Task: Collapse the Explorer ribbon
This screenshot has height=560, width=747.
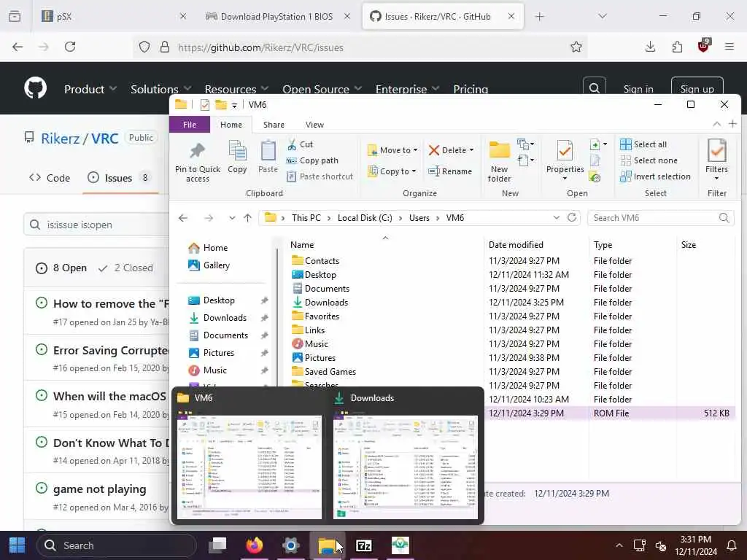Action: tap(716, 124)
